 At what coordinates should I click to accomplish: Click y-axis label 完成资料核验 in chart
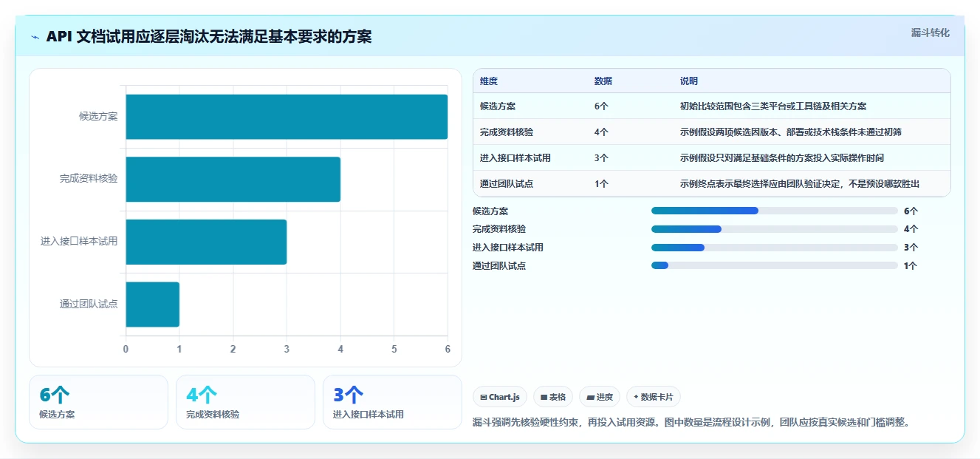coord(89,179)
